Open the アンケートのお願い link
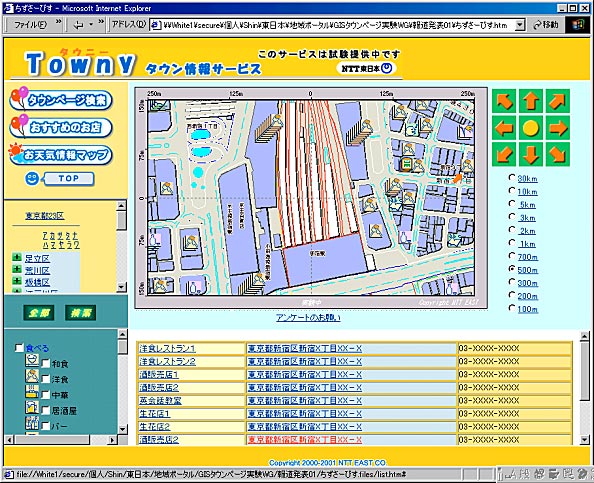 coord(308,318)
